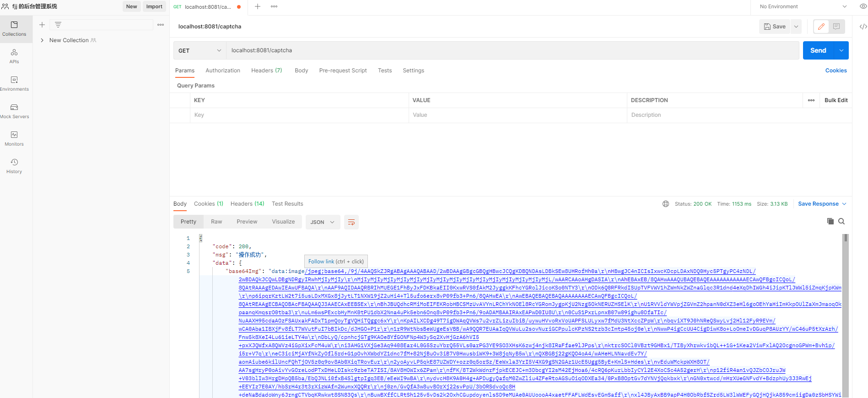Open the Send options dropdown arrow
Viewport: 868px width, 398px height.
click(841, 50)
